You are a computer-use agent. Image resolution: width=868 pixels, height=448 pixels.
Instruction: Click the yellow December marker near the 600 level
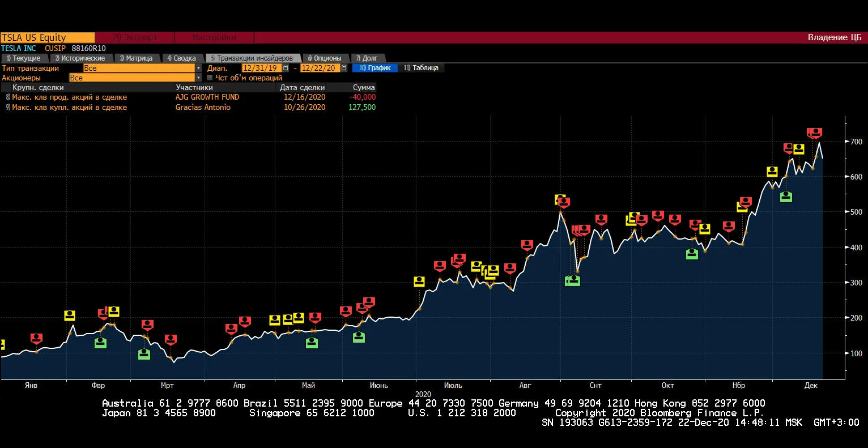[x=772, y=172]
